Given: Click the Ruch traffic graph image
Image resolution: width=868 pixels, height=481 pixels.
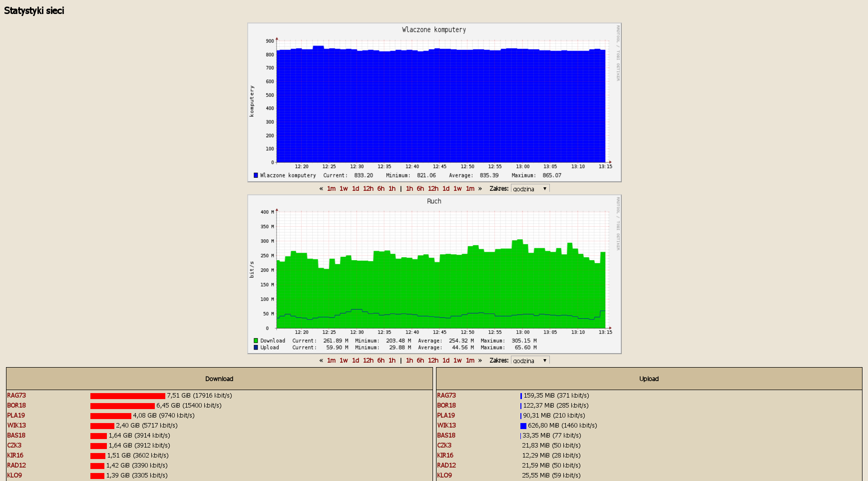Looking at the screenshot, I should point(434,274).
